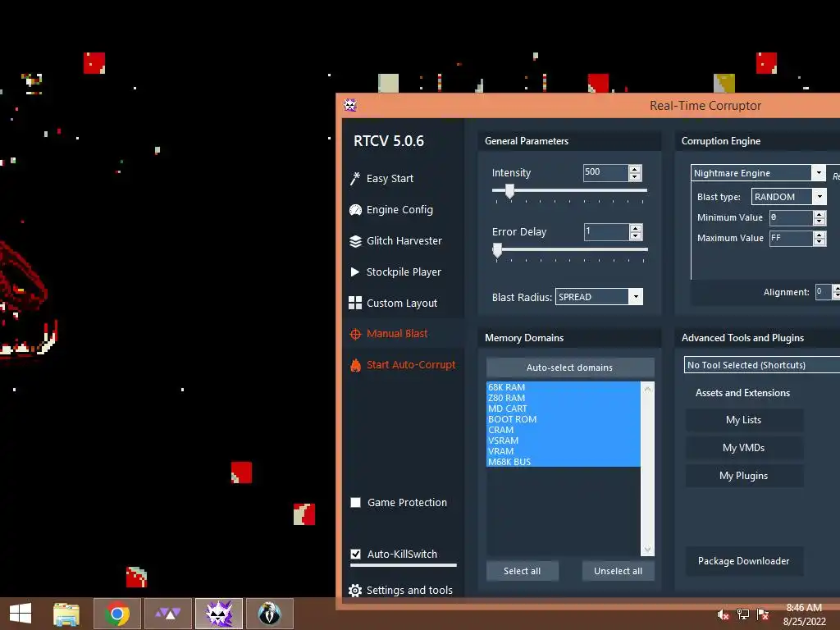Click the Auto-select domains button

(570, 367)
